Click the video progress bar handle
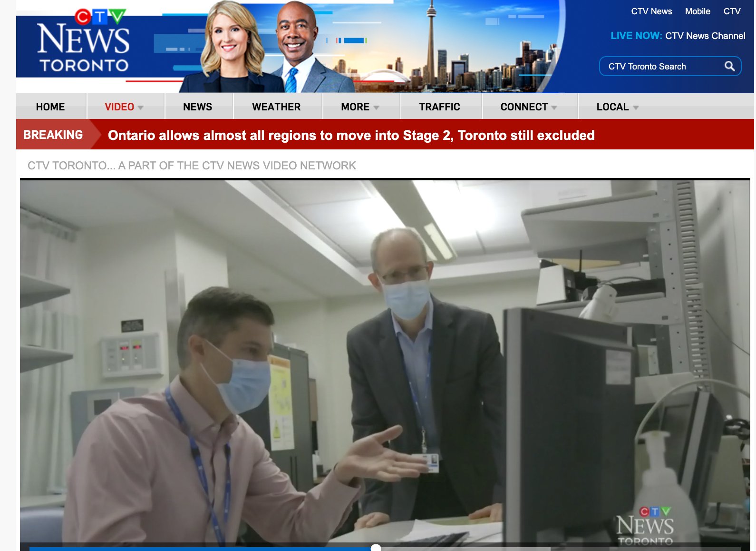Image resolution: width=756 pixels, height=551 pixels. tap(376, 548)
